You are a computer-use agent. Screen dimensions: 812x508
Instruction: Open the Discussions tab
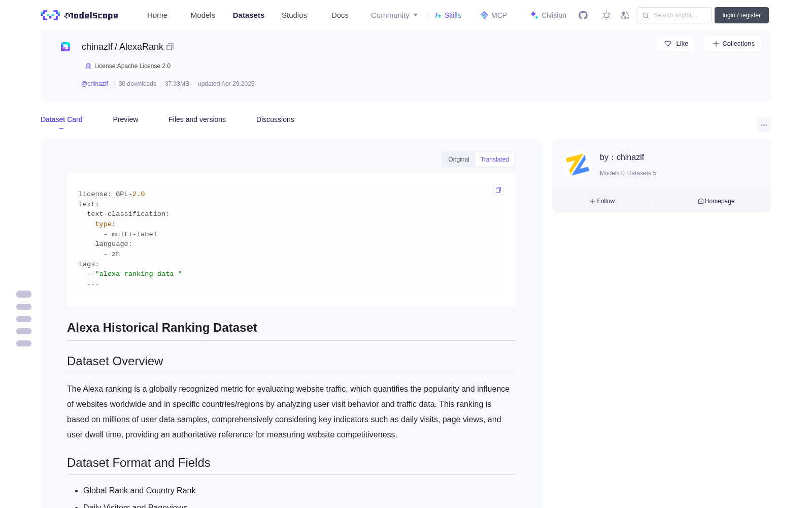point(275,119)
